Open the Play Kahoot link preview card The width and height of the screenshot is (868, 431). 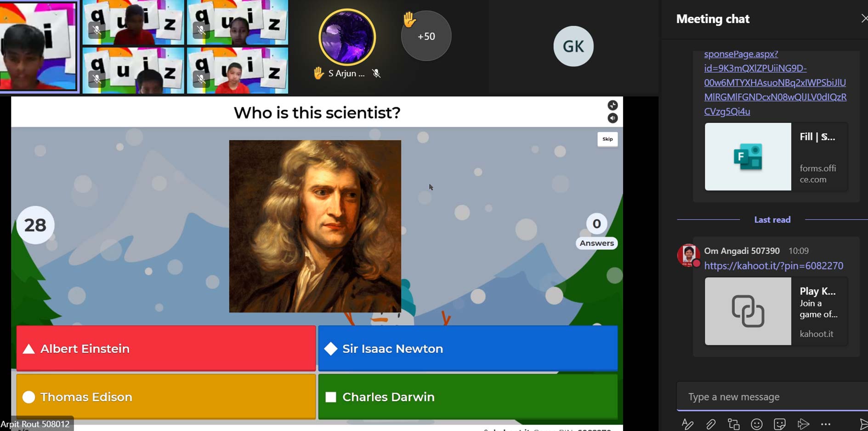776,311
